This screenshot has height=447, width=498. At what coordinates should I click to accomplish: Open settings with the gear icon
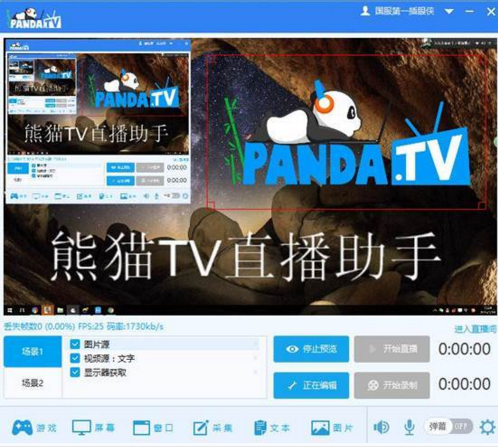[x=487, y=427]
